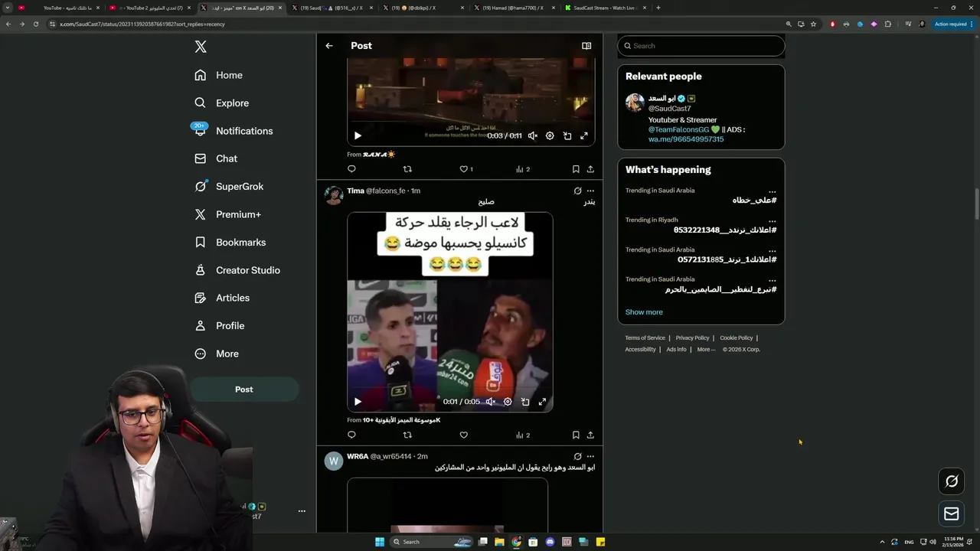
Task: Open Terms of Service link
Action: (645, 338)
